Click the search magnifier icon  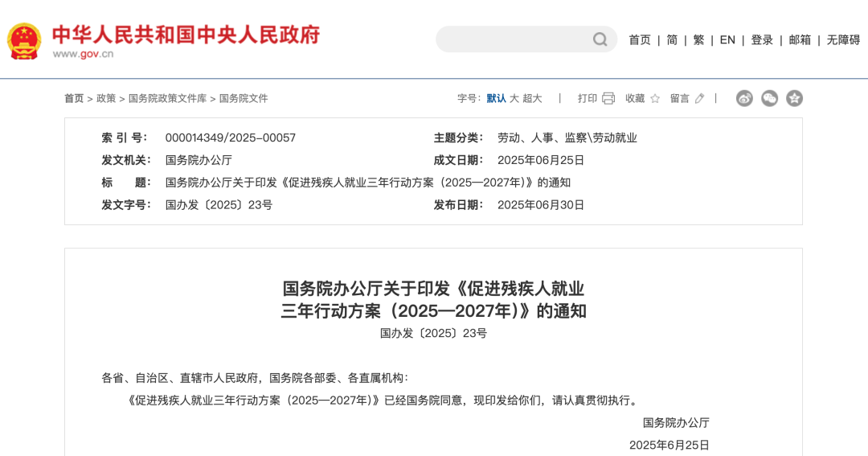600,39
